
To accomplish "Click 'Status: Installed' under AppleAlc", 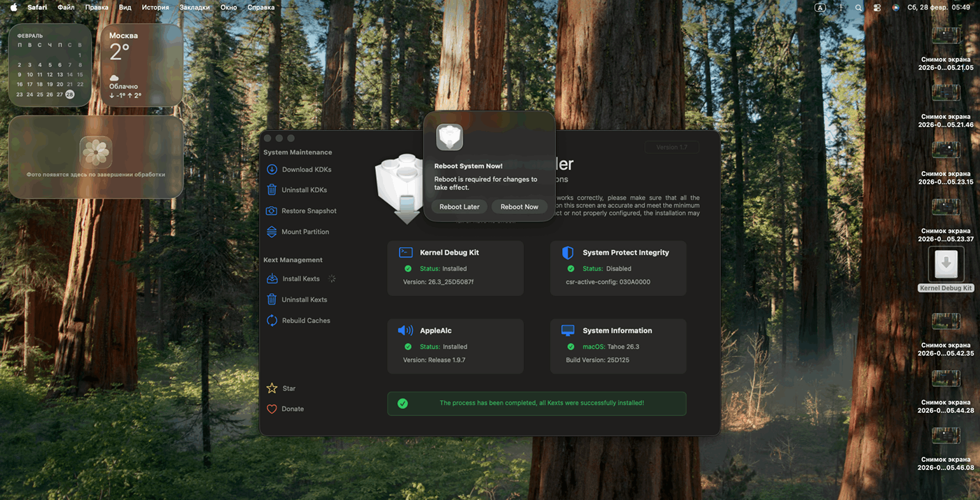I will 444,347.
